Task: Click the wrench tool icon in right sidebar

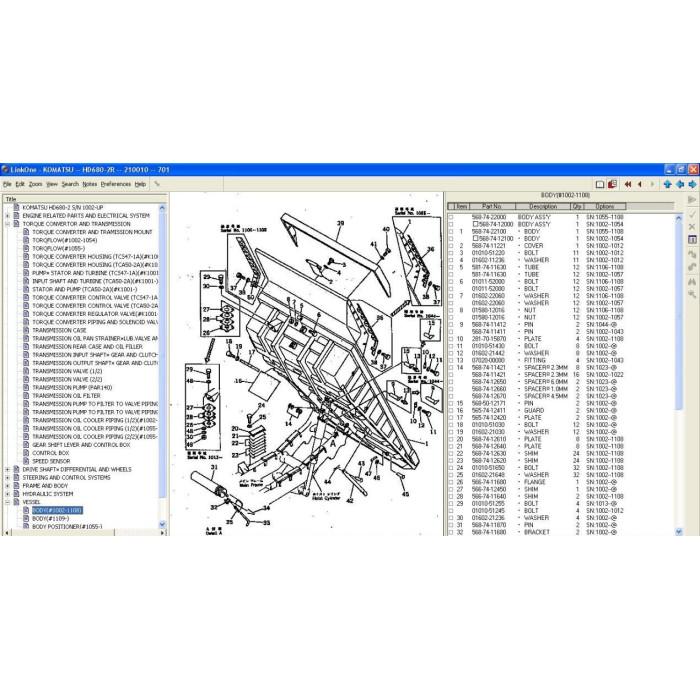Action: click(692, 294)
